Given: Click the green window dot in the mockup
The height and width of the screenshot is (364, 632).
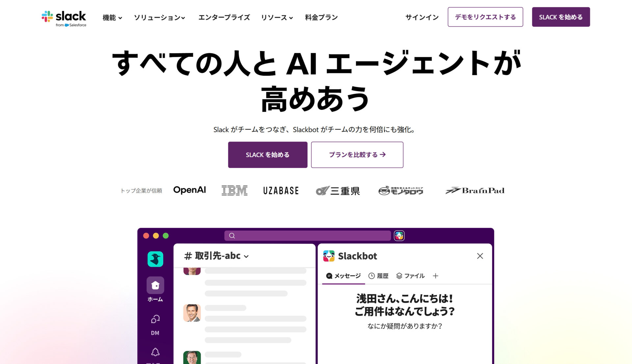Looking at the screenshot, I should click(166, 236).
